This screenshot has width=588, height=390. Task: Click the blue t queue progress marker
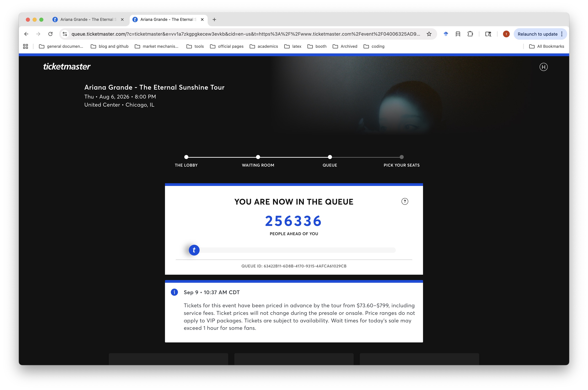point(194,250)
